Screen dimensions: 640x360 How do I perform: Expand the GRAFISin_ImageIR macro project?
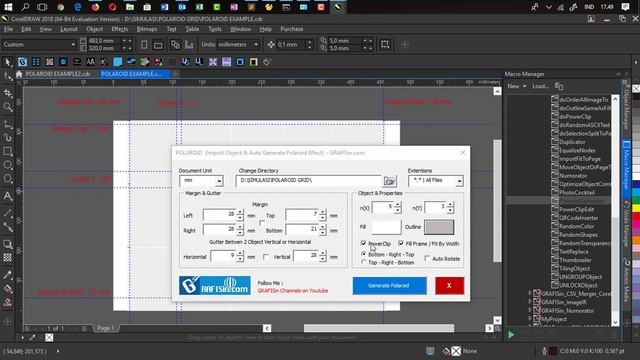pos(530,302)
